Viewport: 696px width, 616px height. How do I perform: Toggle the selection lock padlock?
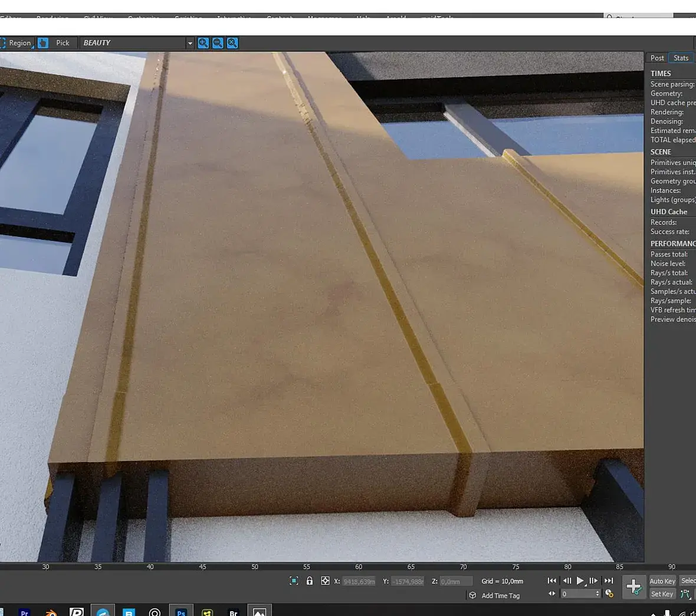pos(310,581)
